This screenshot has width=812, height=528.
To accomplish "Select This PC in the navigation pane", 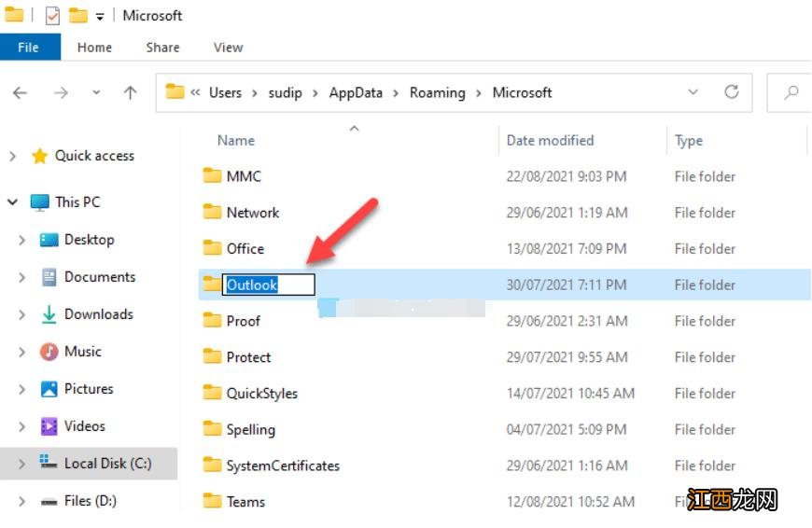I will (77, 201).
